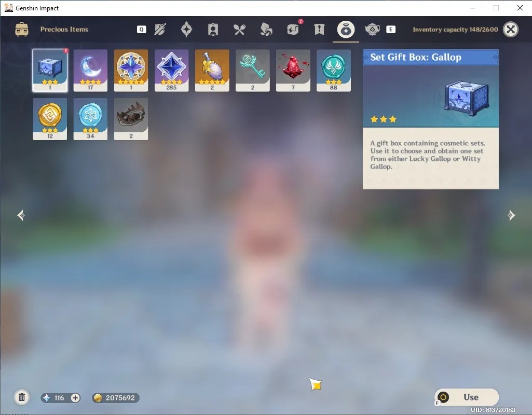Select the red crystal item with 7

(293, 71)
